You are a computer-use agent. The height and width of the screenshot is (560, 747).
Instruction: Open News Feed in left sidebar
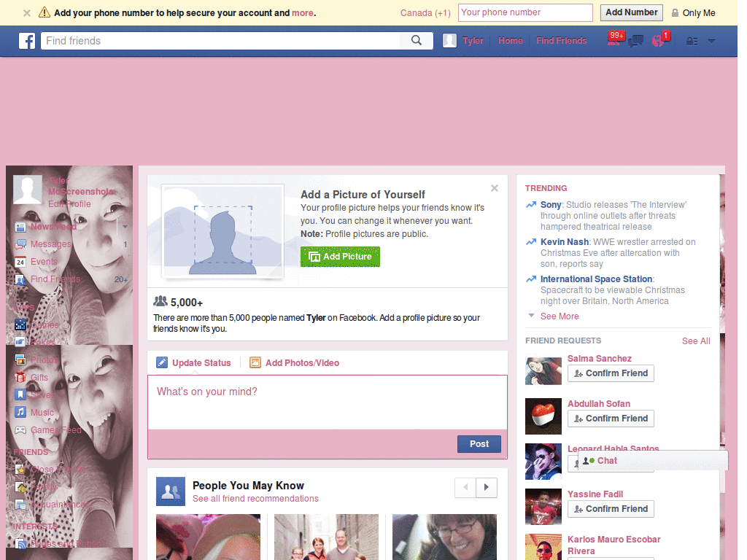point(53,226)
